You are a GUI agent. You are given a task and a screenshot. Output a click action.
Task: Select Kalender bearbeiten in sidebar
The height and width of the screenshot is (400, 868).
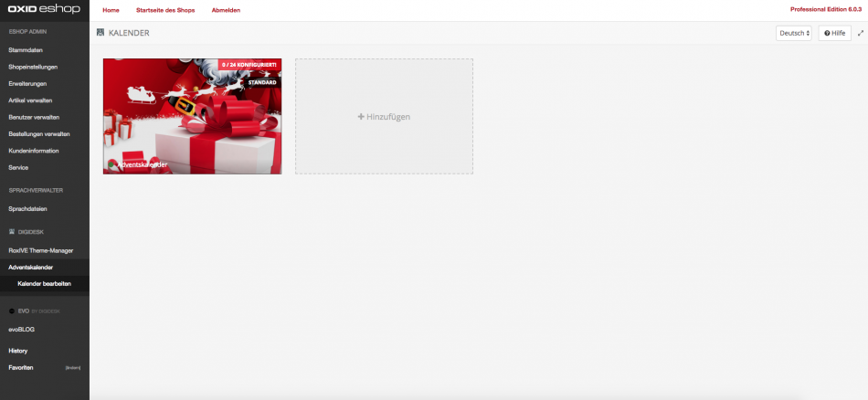pos(44,284)
